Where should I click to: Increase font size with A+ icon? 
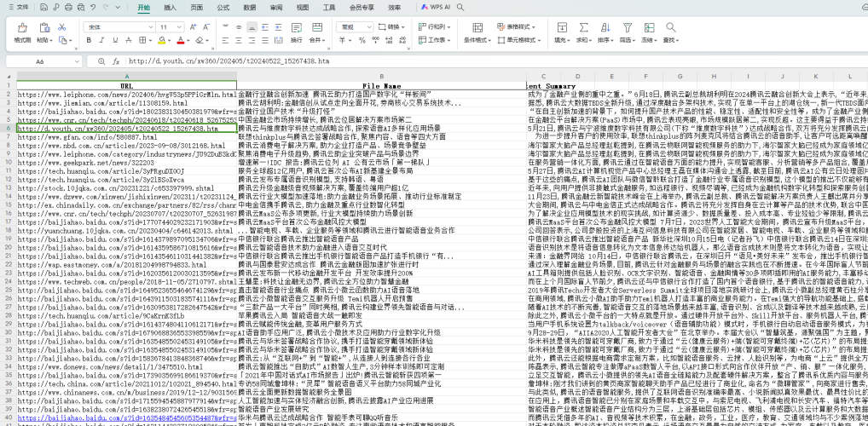click(x=194, y=26)
